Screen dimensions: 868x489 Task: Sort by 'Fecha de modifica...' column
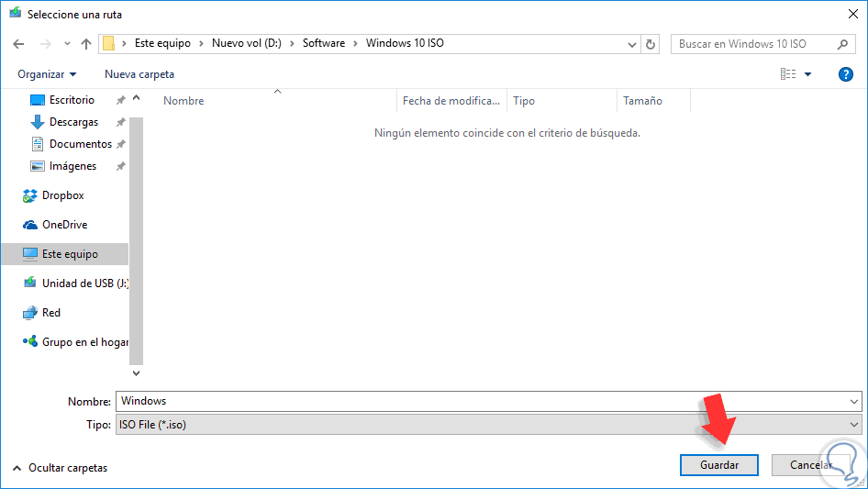pyautogui.click(x=451, y=101)
